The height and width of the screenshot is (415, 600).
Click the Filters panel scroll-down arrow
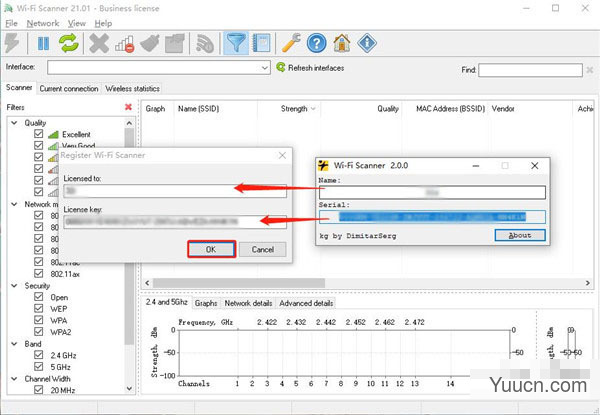coord(129,389)
